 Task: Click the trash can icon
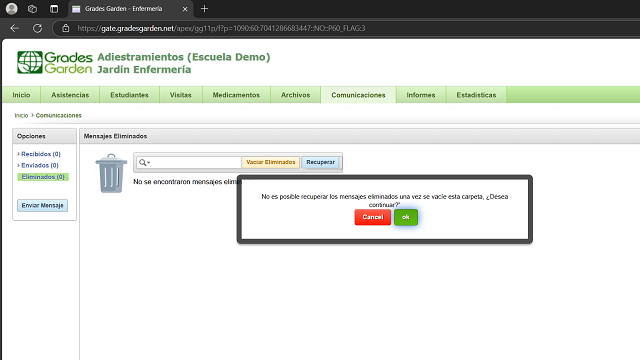[x=111, y=173]
